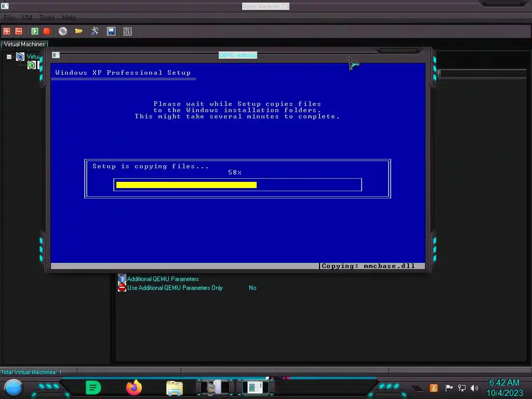The image size is (532, 399).
Task: Click the Windows XP Professional Setup heading
Action: click(x=123, y=73)
